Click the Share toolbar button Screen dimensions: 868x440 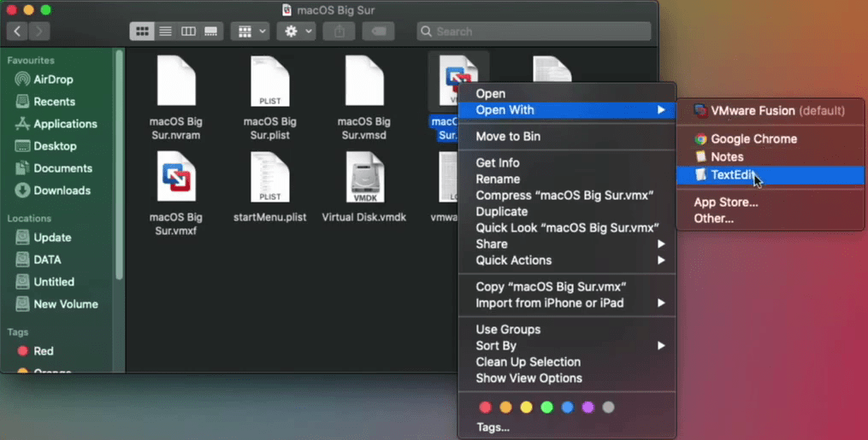tap(340, 32)
